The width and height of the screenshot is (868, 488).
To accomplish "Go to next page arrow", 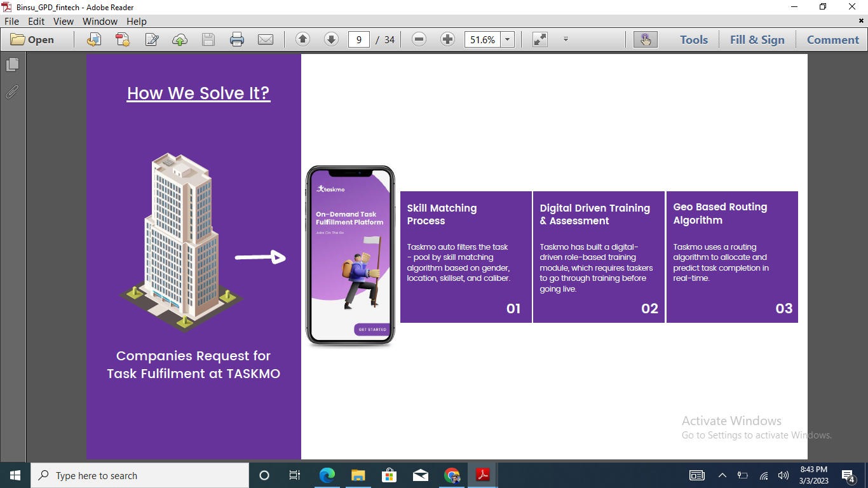I will pos(331,39).
